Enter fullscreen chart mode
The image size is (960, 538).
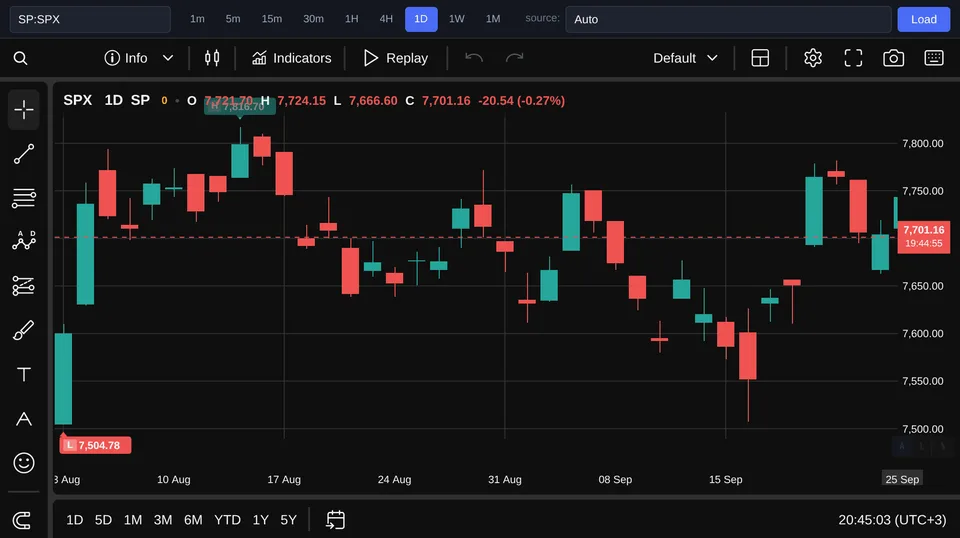(x=853, y=58)
